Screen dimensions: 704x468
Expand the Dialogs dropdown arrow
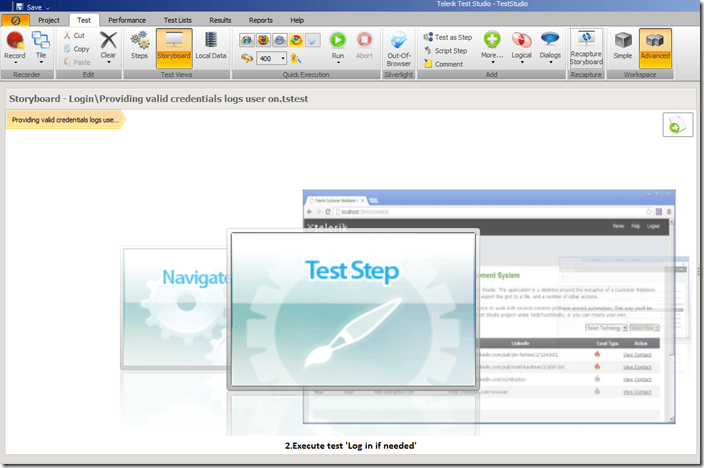[550, 62]
